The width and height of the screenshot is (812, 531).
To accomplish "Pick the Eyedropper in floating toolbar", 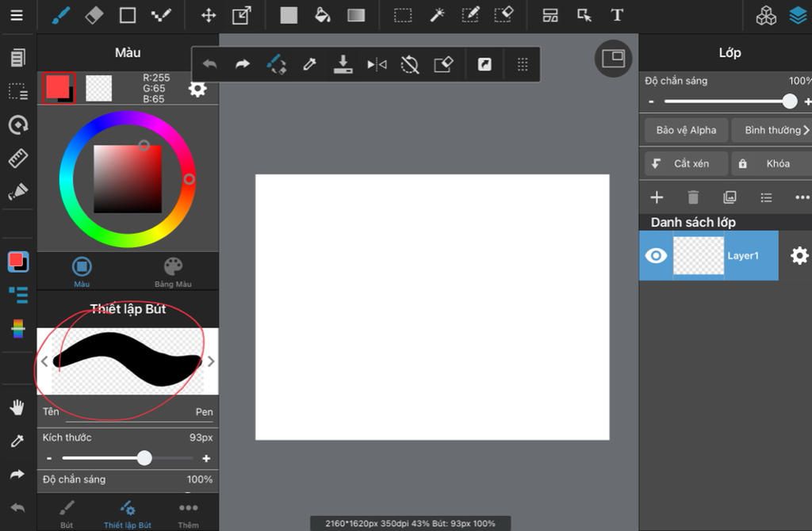I will click(309, 64).
